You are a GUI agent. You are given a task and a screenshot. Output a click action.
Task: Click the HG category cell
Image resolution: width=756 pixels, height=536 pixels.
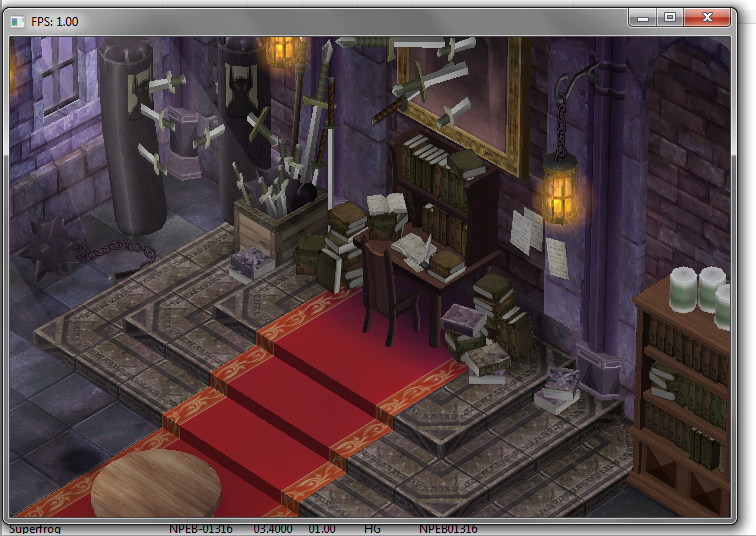pos(375,529)
